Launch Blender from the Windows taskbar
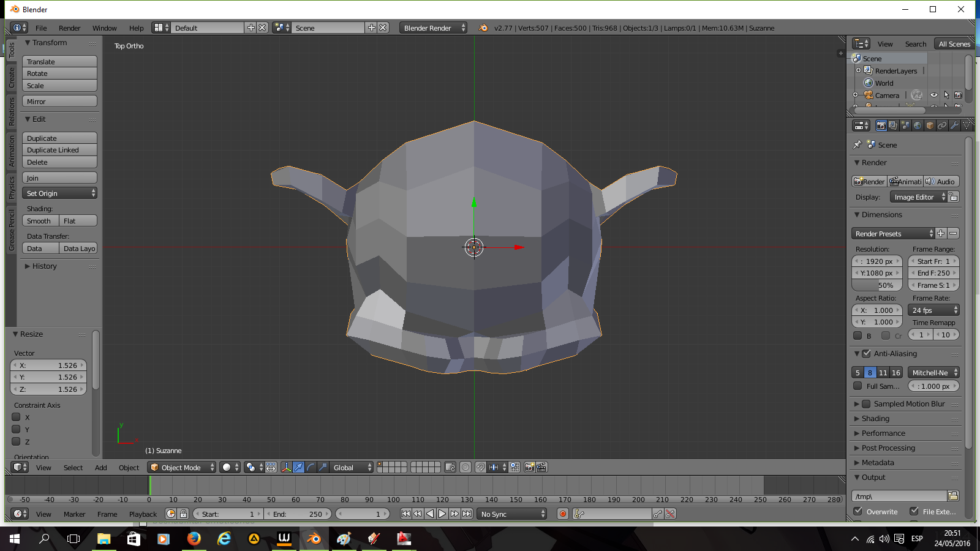 (x=314, y=539)
